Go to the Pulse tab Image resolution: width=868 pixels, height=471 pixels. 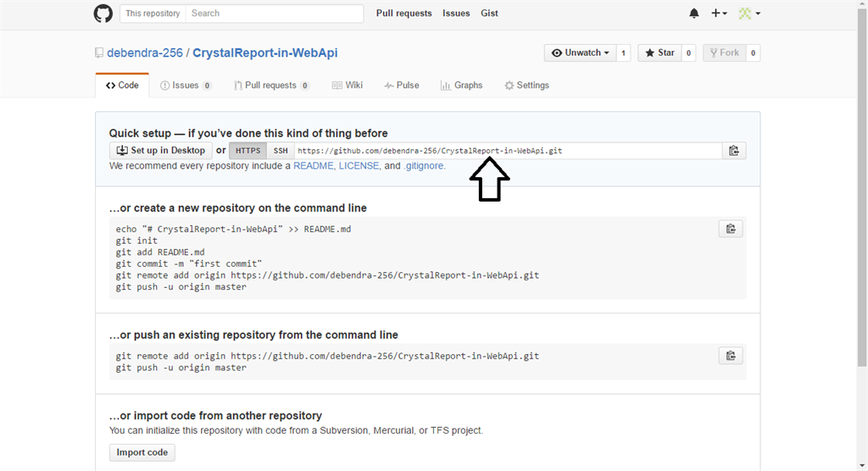tap(401, 86)
